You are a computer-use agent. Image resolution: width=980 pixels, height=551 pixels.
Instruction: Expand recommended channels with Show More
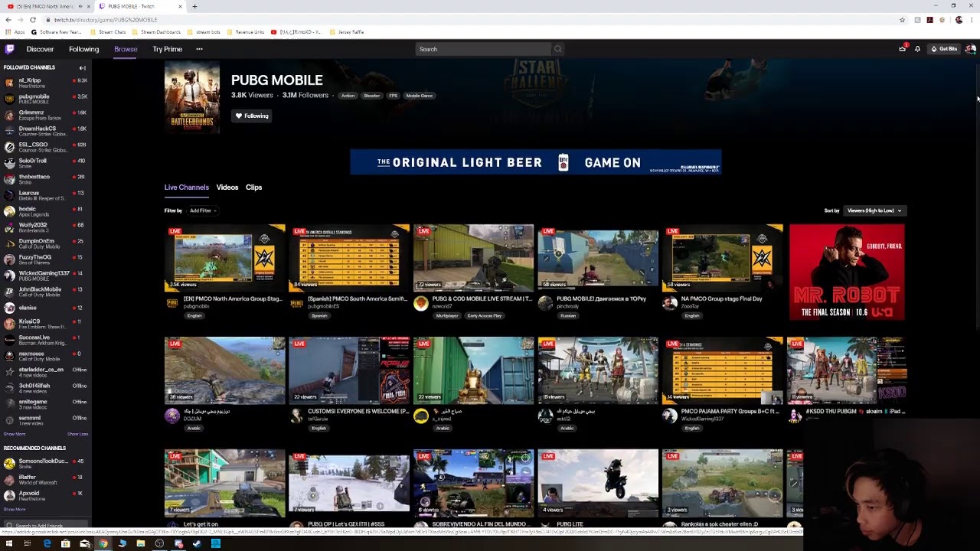(15, 509)
